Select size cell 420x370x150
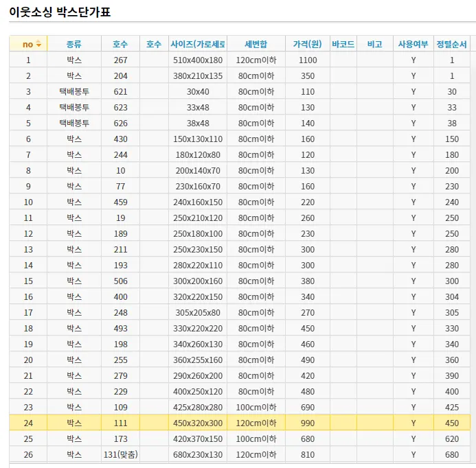 198,438
